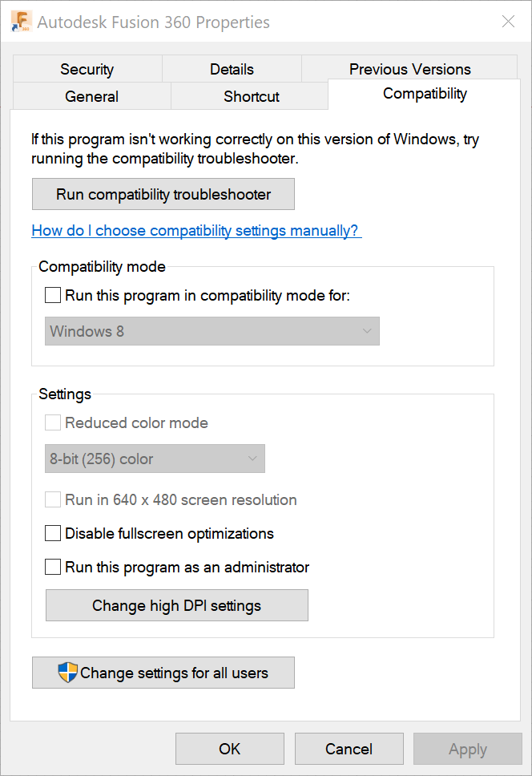This screenshot has width=532, height=776.
Task: Go to the Shortcut tab
Action: (x=251, y=96)
